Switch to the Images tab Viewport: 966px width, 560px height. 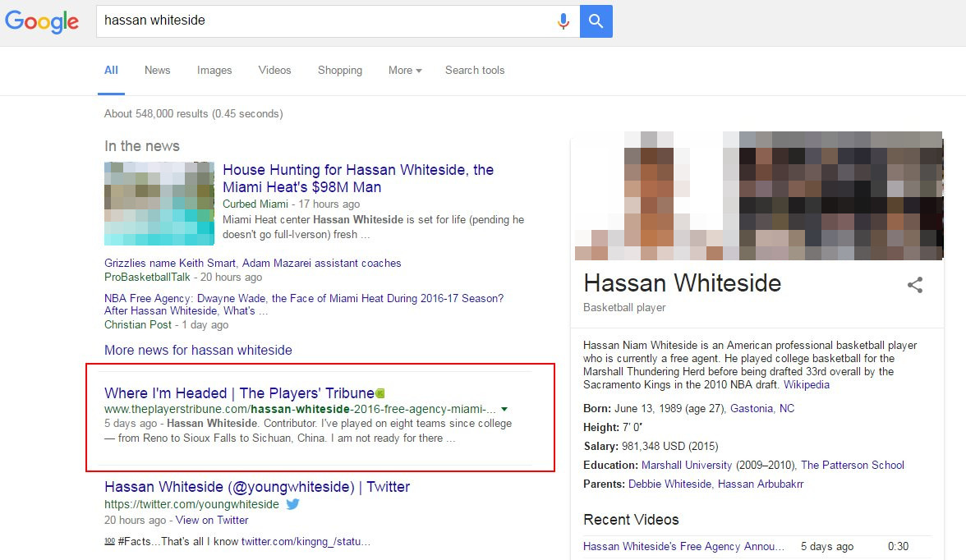click(x=214, y=71)
